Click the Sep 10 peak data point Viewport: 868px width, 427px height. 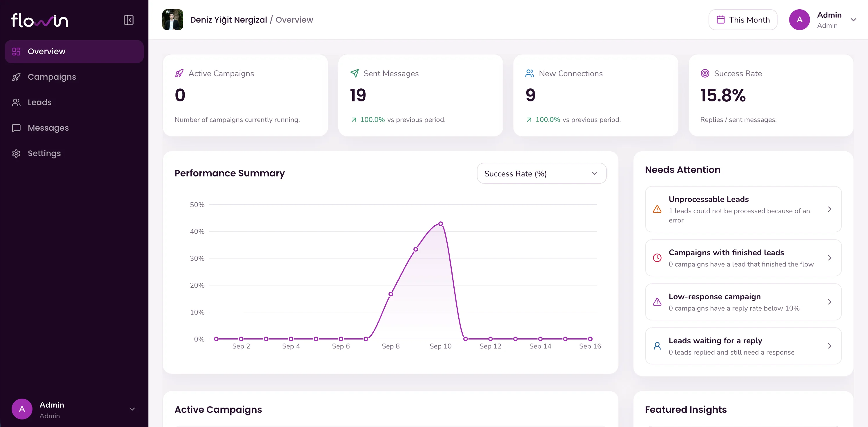point(440,224)
